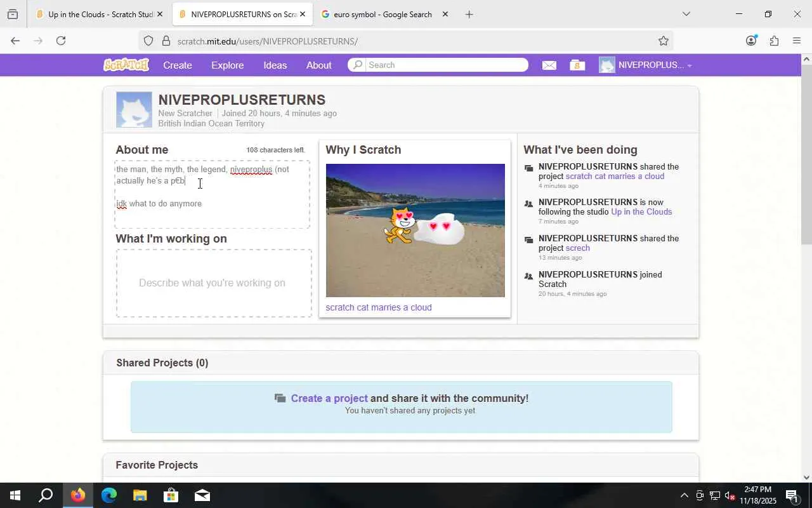The image size is (812, 508).
Task: Close the Up in the Clouds tab
Action: [x=159, y=14]
